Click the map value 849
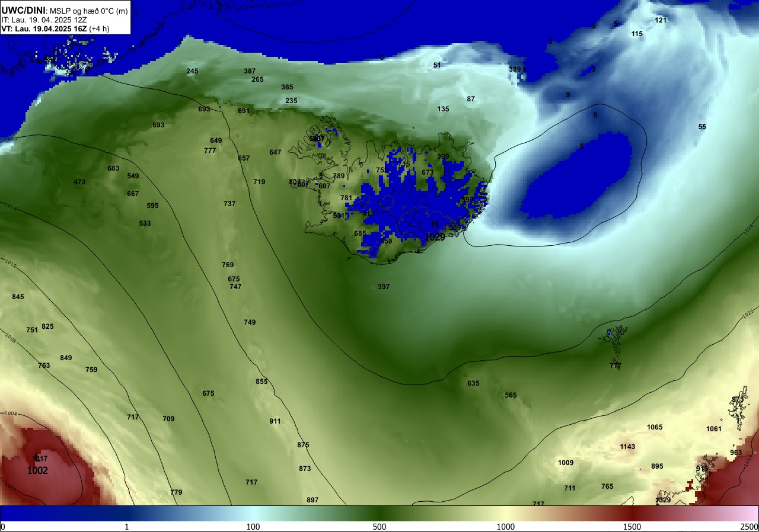 pyautogui.click(x=66, y=358)
